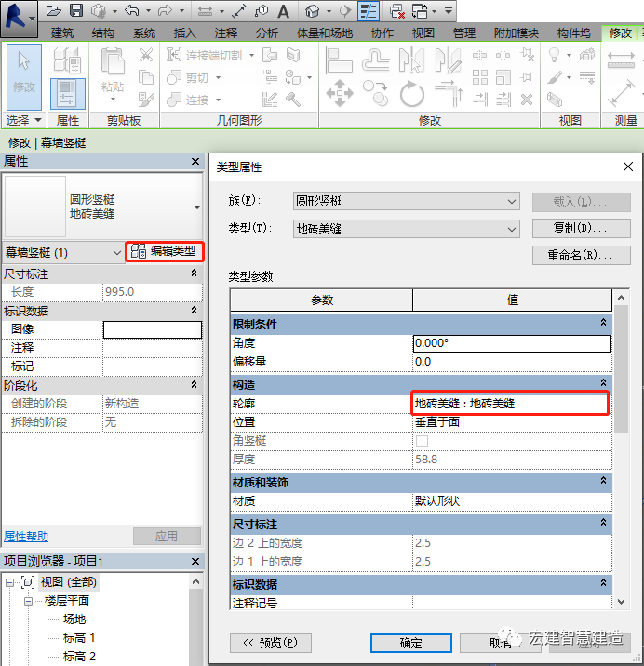Click the Save disk icon
The image size is (644, 666).
pos(76,10)
